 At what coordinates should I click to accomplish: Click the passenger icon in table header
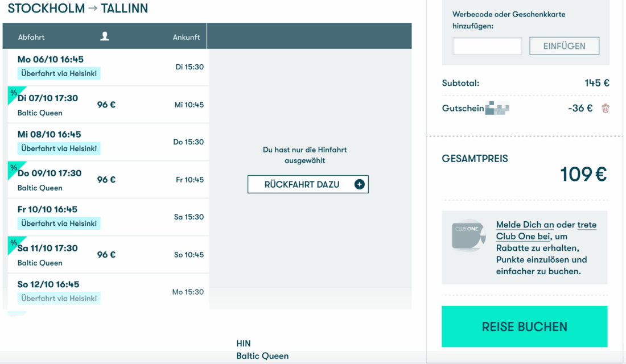[x=104, y=36]
